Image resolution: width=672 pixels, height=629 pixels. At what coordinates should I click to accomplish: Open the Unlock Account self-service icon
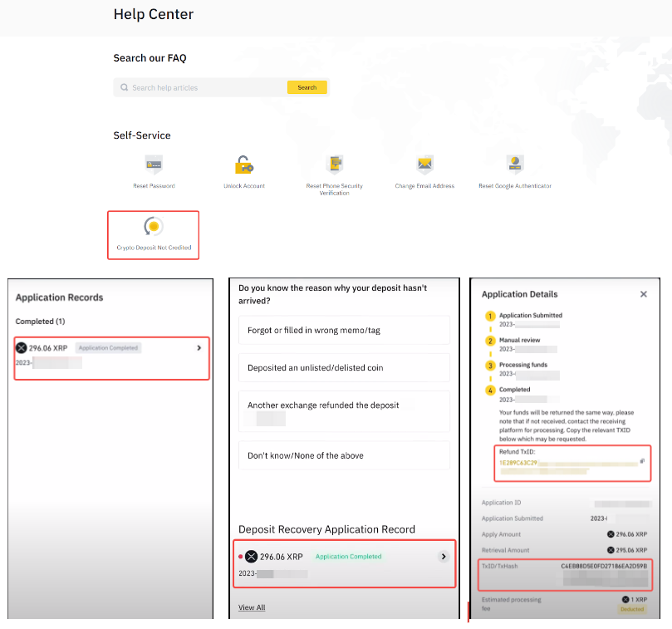[243, 164]
